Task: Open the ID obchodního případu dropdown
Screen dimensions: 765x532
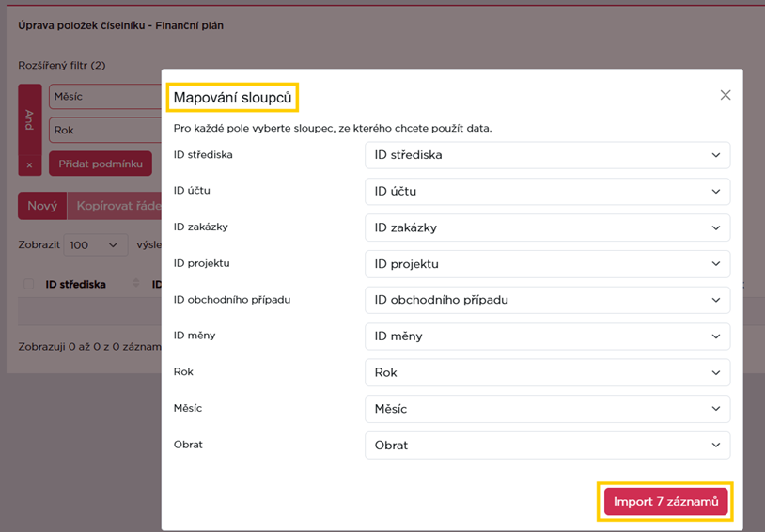Action: [x=547, y=300]
